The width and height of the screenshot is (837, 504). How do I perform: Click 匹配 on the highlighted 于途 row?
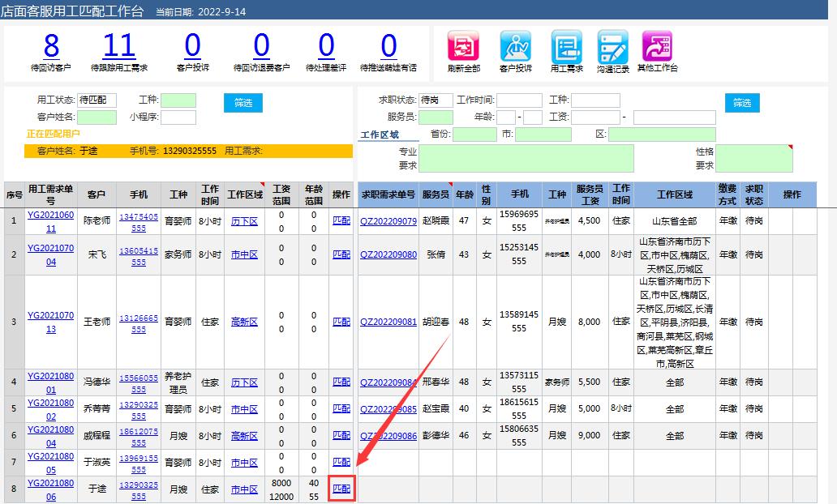click(x=341, y=489)
